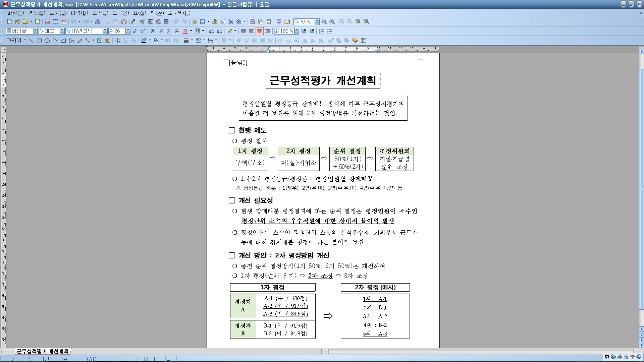Image resolution: width=644 pixels, height=362 pixels.
Task: Open Find with the binoculars icon
Action: [x=98, y=22]
